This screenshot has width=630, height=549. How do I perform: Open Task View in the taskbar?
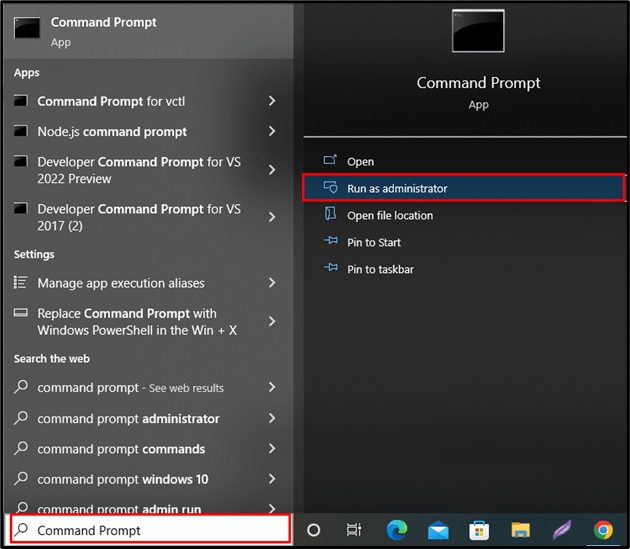click(x=354, y=530)
